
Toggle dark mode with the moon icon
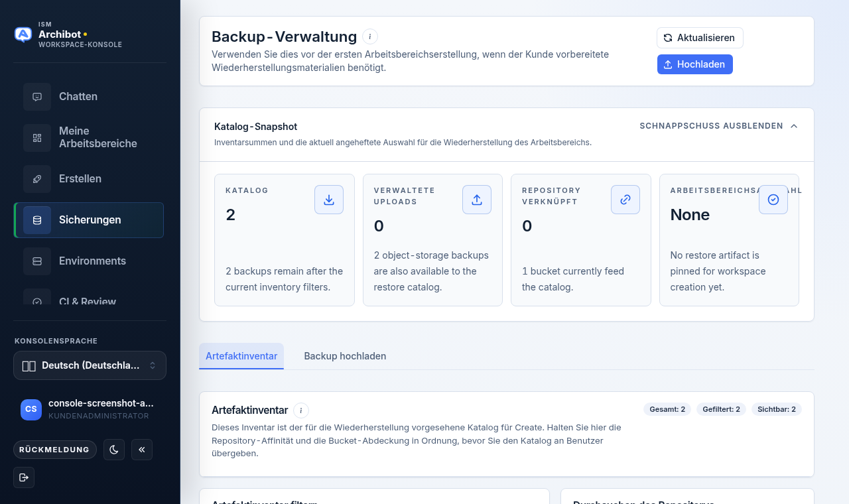[x=114, y=450]
